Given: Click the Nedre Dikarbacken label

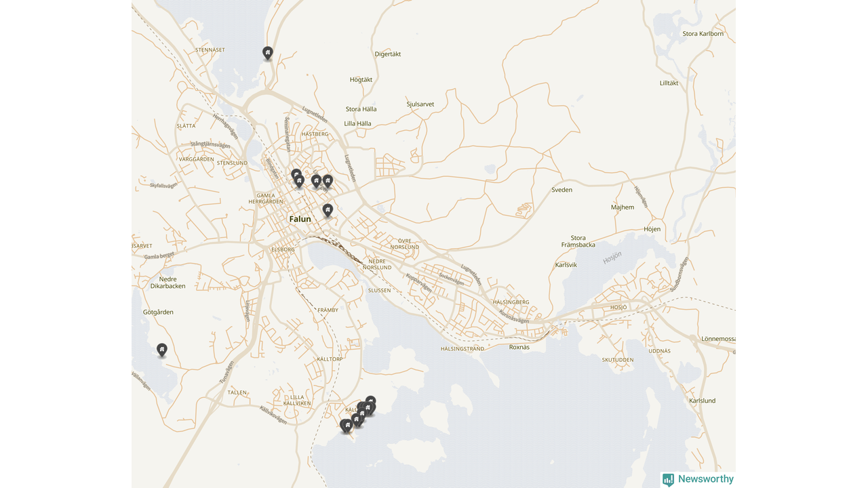Looking at the screenshot, I should pyautogui.click(x=167, y=283).
